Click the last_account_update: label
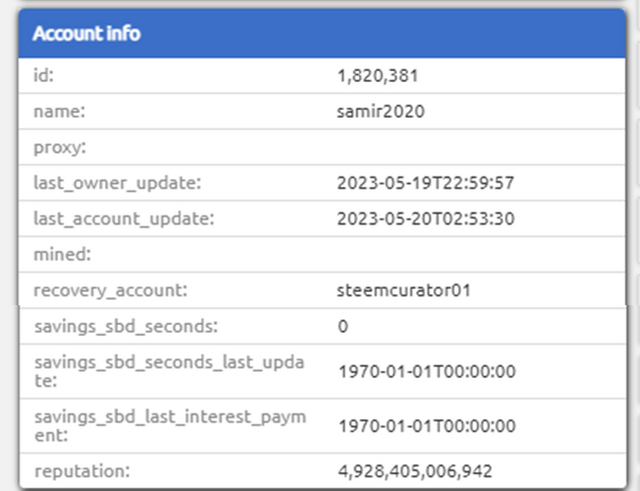Viewport: 640px width, 491px height. (x=124, y=219)
